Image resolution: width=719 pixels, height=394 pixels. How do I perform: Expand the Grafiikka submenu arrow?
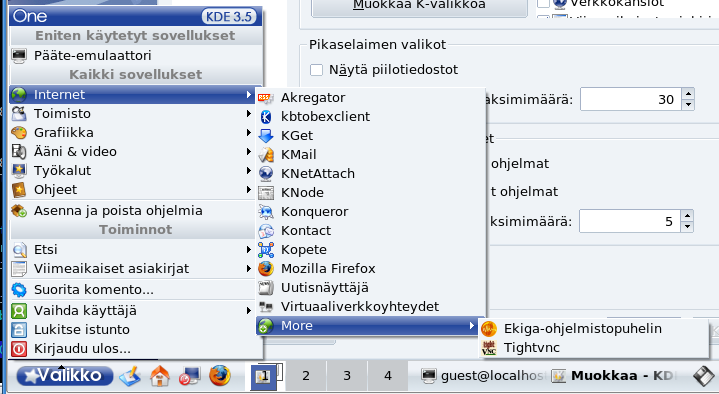248,133
